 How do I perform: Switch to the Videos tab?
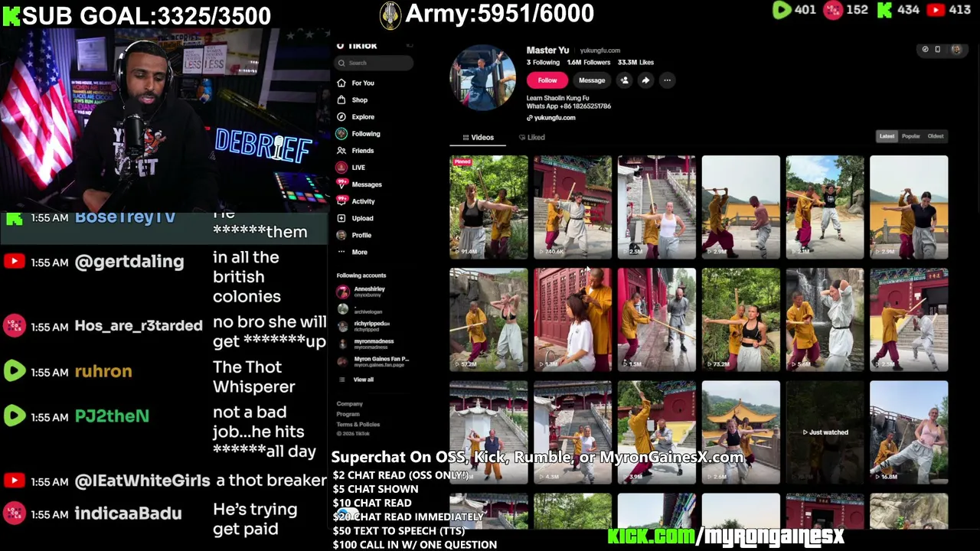[479, 138]
